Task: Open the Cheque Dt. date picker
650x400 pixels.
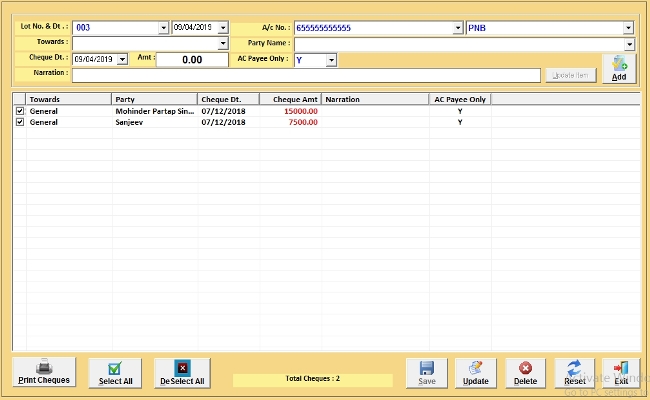Action: click(x=122, y=60)
